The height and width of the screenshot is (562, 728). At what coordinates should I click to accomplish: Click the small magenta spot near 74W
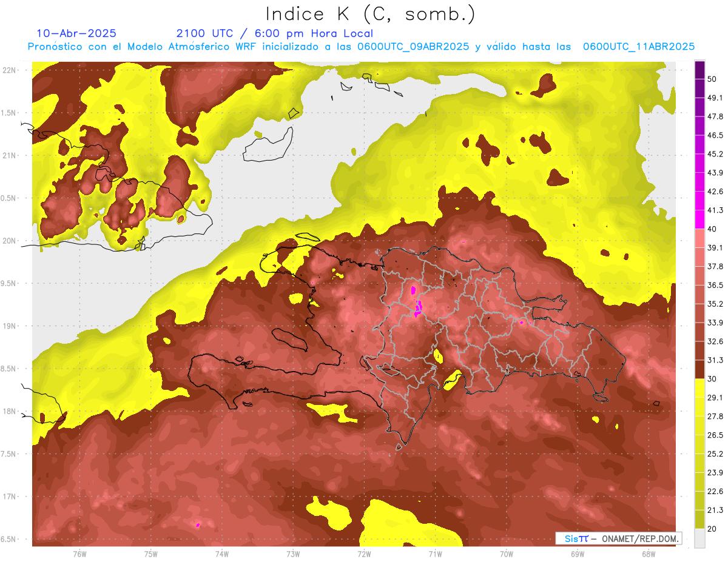[x=198, y=525]
